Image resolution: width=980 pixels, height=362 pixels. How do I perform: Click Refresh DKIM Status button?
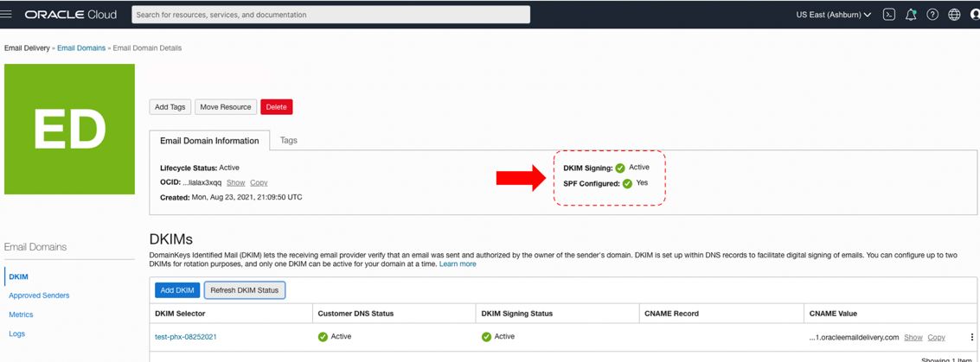(x=245, y=290)
